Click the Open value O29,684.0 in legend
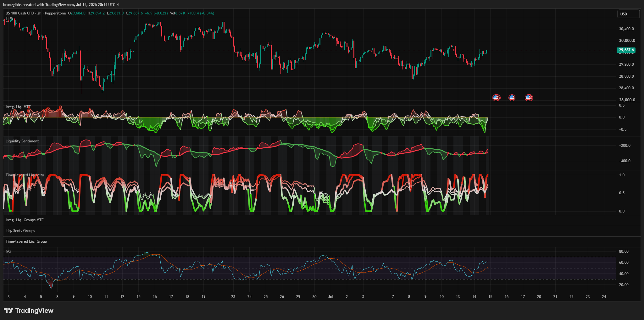644x320 pixels. pyautogui.click(x=77, y=13)
